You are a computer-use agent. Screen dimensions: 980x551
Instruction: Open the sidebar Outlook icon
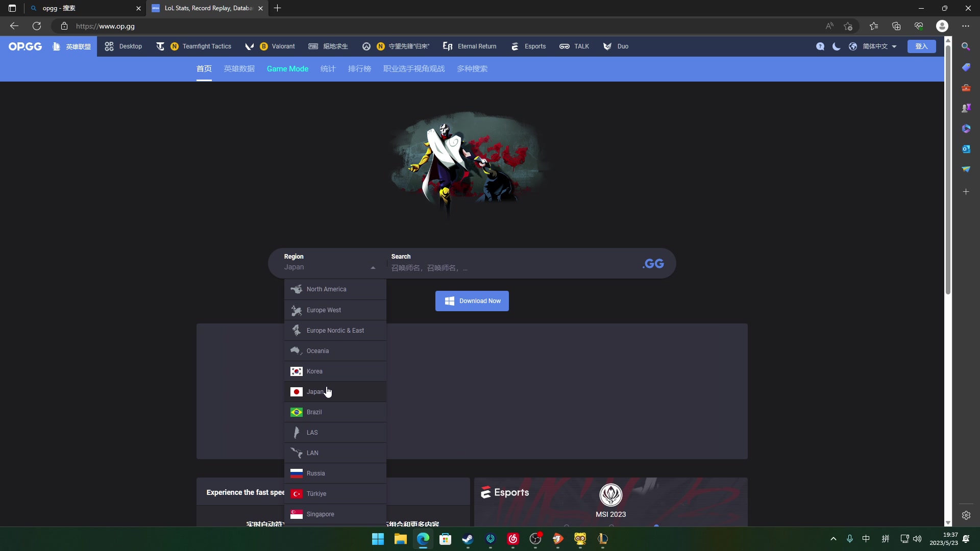click(x=966, y=149)
